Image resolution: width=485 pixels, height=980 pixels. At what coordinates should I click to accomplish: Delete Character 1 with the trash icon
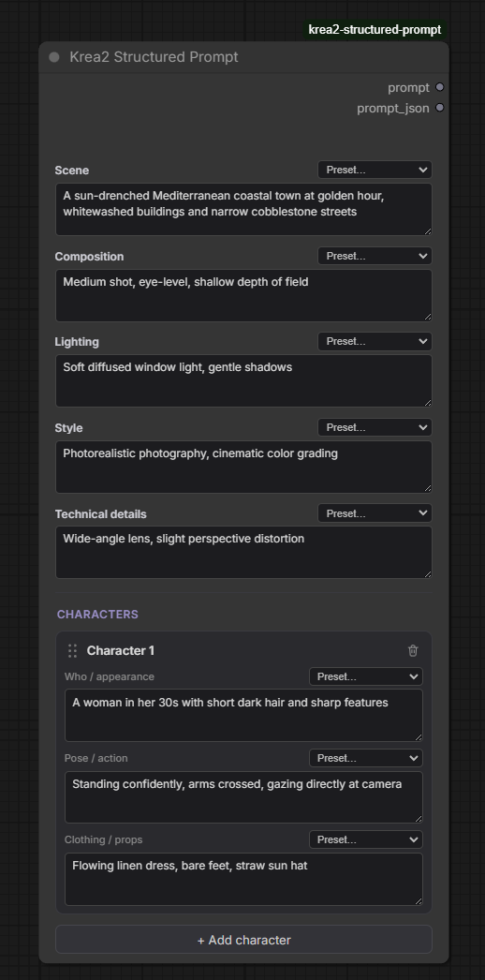point(413,650)
